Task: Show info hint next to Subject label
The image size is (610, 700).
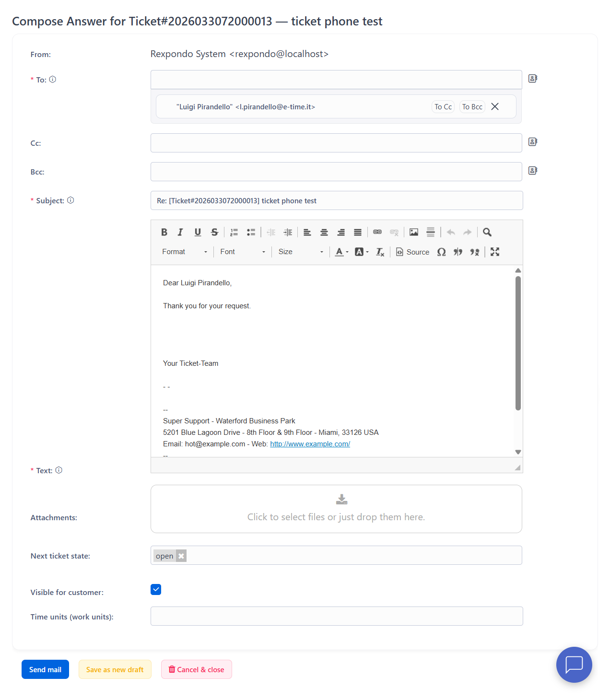Action: (70, 200)
